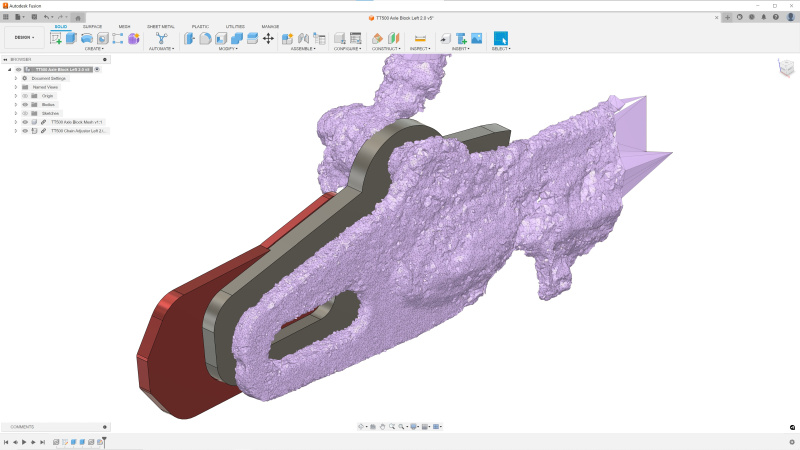Select the Create Sketch tool
Screen dimensions: 800x450
[57, 38]
